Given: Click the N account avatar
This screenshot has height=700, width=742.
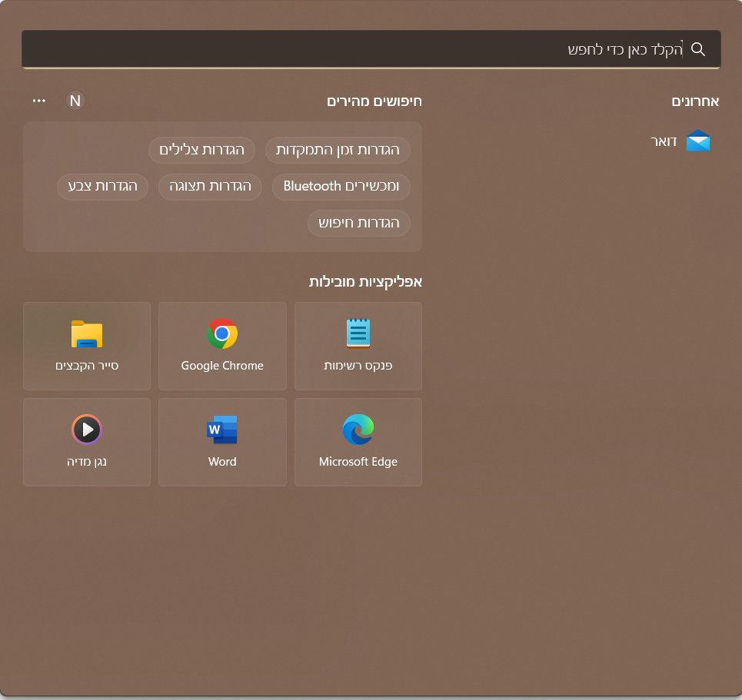Looking at the screenshot, I should point(75,101).
